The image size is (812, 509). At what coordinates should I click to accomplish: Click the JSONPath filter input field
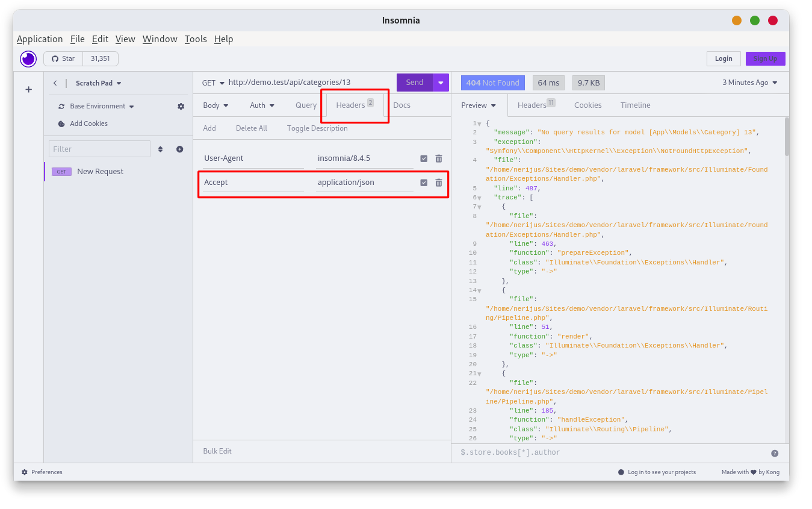pyautogui.click(x=612, y=453)
